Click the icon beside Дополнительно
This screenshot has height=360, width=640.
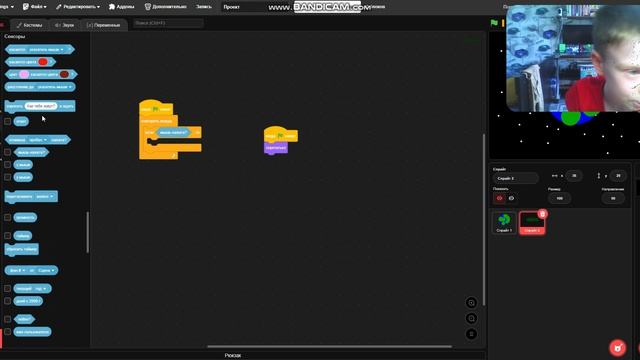coord(148,7)
